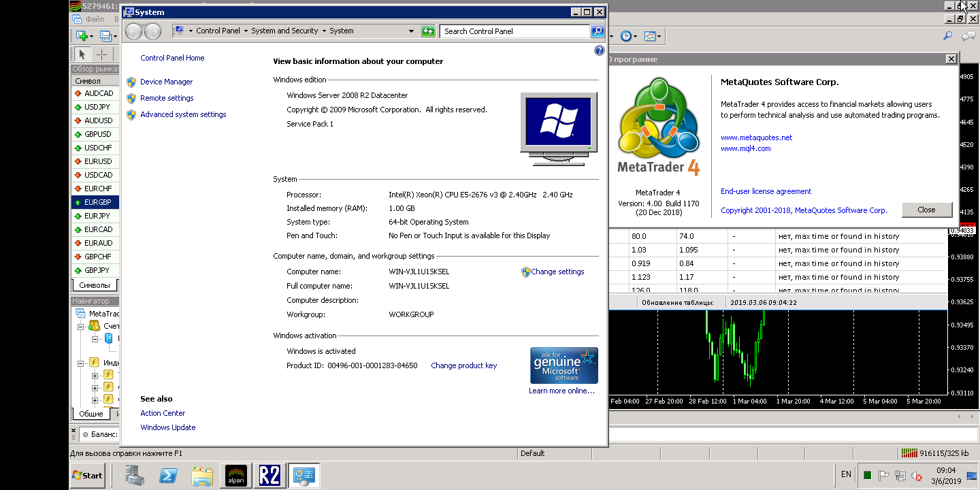Click Change product key link
980x490 pixels.
463,365
